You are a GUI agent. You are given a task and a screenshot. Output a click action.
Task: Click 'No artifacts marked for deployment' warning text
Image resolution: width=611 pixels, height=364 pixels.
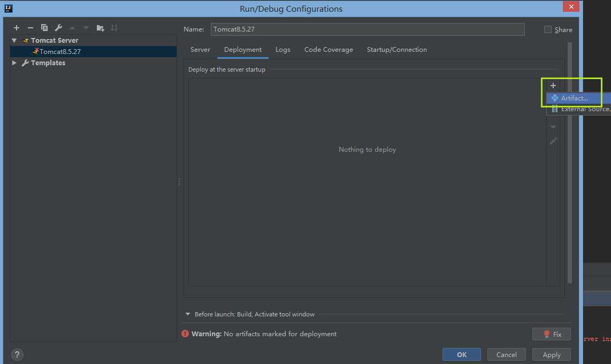point(280,334)
